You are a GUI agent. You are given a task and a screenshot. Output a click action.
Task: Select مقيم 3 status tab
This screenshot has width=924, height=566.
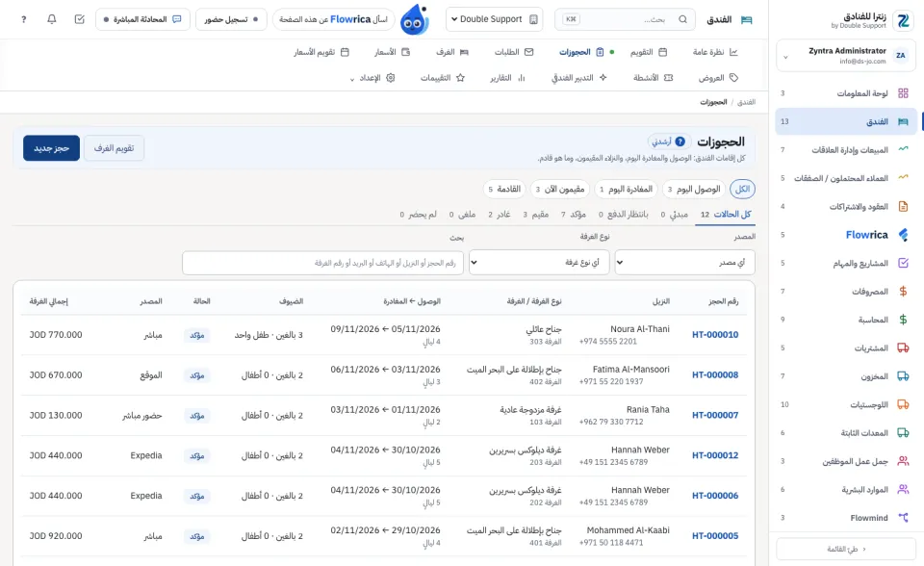point(536,215)
